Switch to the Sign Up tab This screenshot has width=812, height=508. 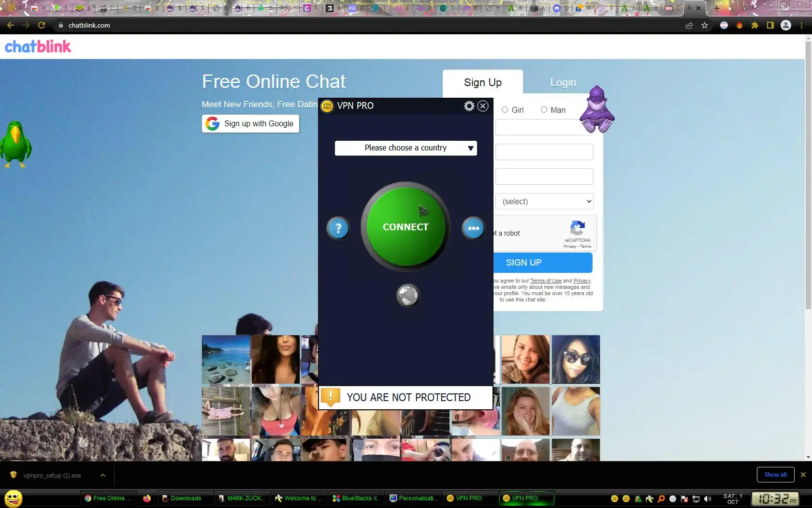(x=483, y=83)
